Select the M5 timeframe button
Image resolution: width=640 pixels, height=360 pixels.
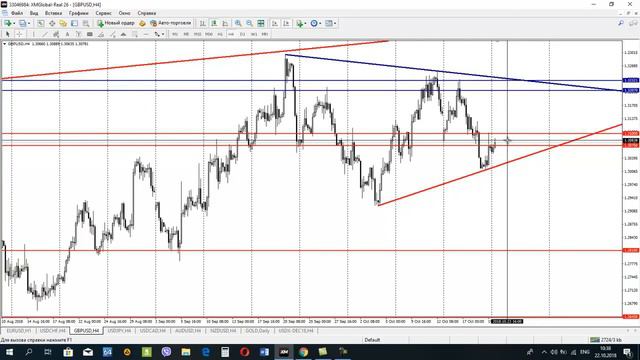[x=186, y=34]
